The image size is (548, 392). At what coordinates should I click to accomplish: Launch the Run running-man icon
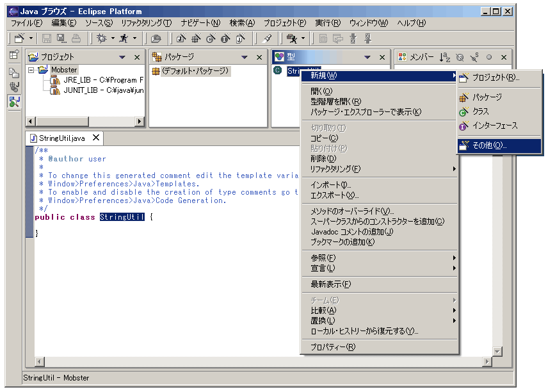coord(124,38)
